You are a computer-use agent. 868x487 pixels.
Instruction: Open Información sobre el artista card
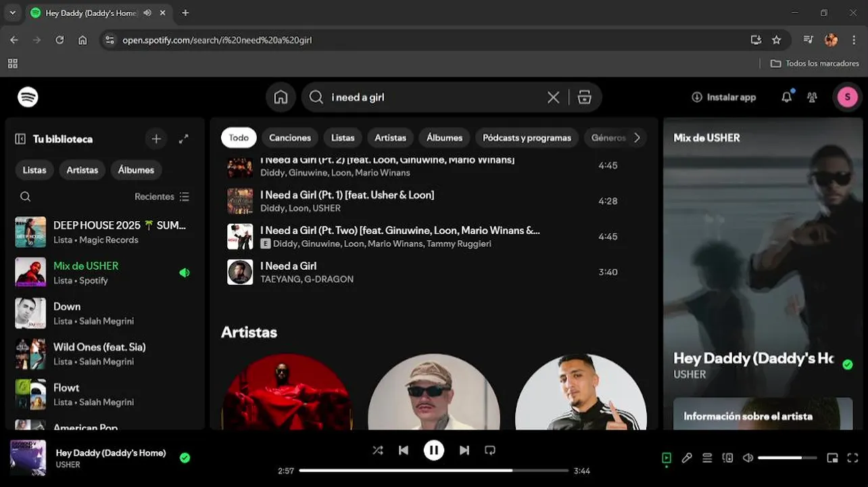click(763, 414)
